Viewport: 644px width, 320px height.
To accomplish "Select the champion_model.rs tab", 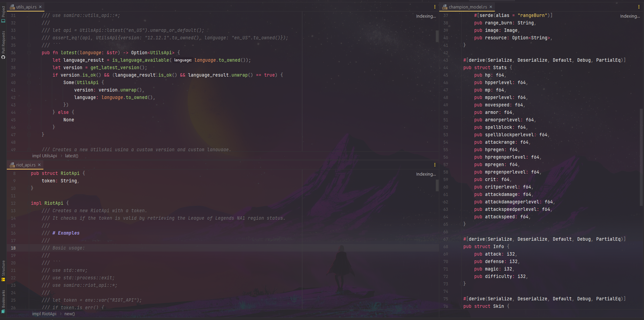I will (x=468, y=6).
